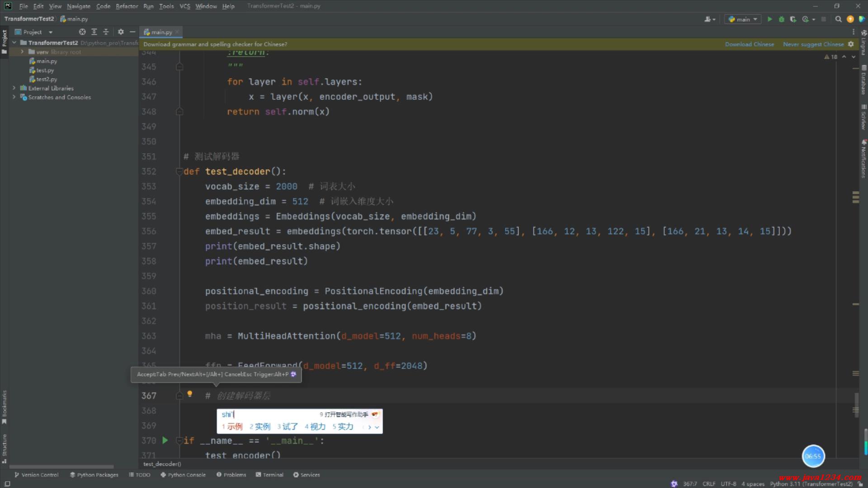This screenshot has width=868, height=488.
Task: Open Search Everywhere magnifier
Action: (838, 19)
